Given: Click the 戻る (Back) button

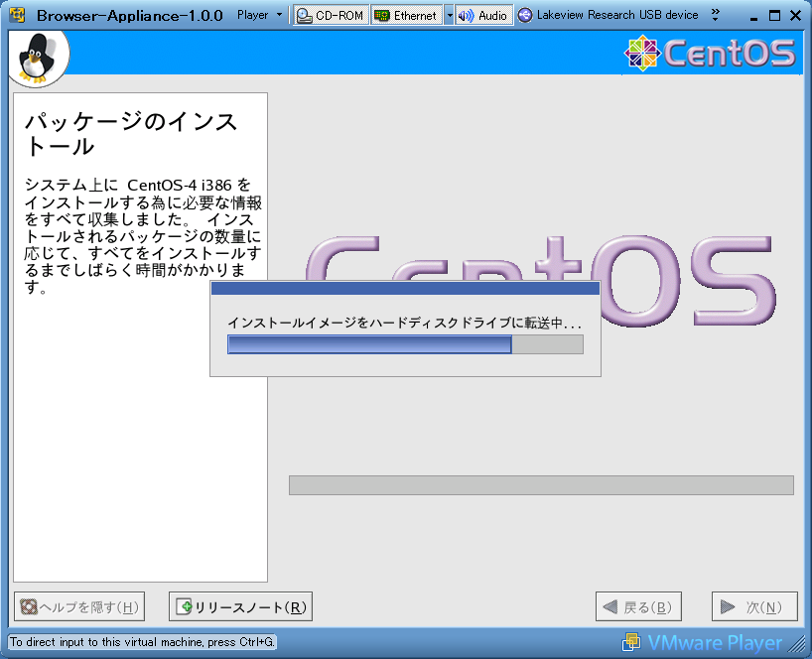Looking at the screenshot, I should (639, 607).
